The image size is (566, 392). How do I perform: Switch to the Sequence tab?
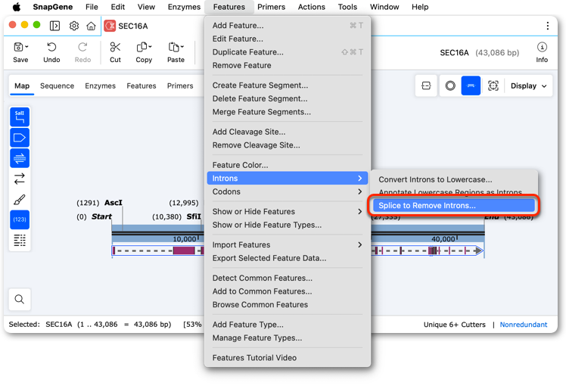[x=57, y=86]
